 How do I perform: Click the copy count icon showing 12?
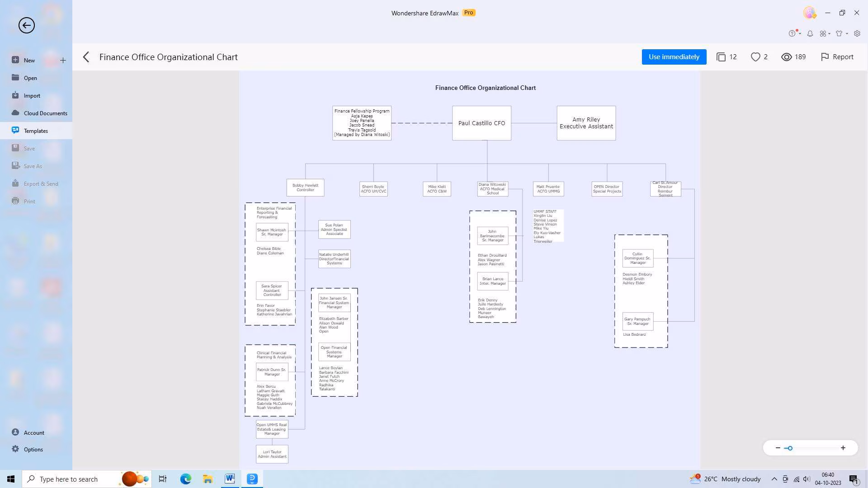click(721, 57)
